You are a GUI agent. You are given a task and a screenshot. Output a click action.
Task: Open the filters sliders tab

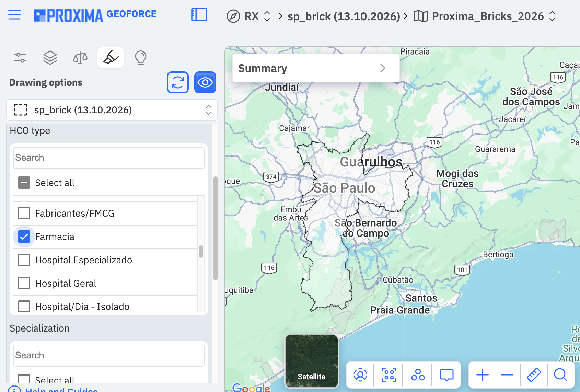(x=20, y=58)
